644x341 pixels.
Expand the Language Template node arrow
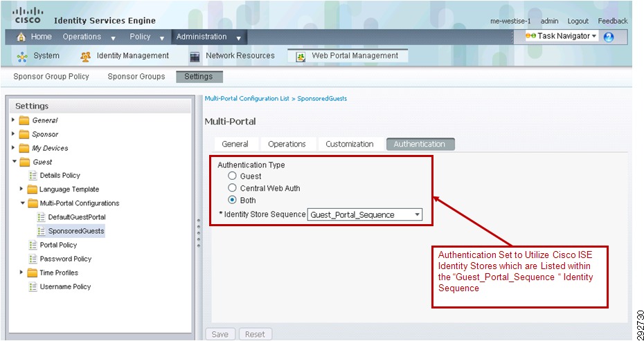(x=21, y=189)
